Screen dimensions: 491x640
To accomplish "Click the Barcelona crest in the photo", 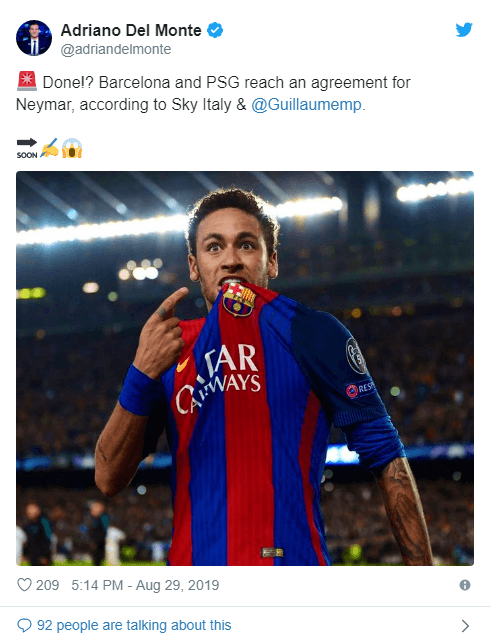I will [239, 300].
